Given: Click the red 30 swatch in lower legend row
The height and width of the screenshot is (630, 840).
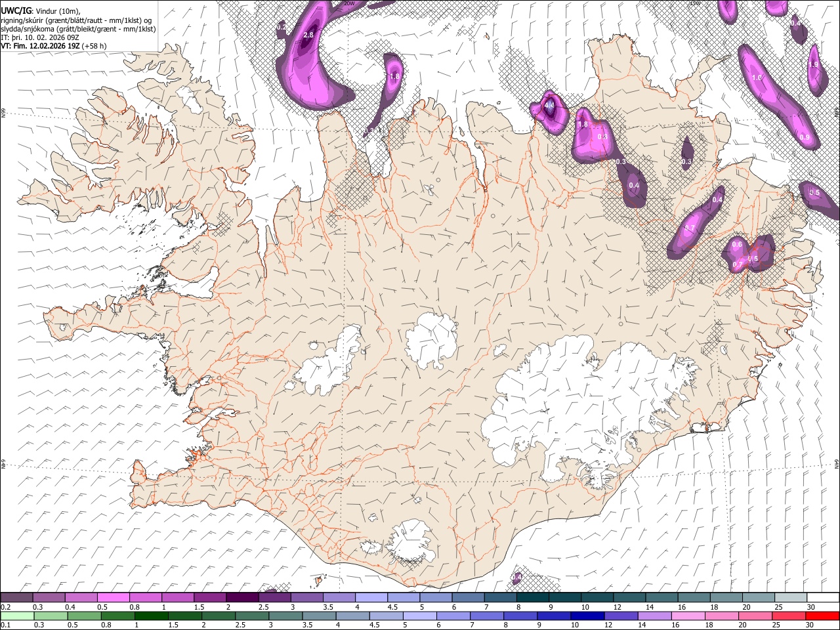Looking at the screenshot, I should tap(822, 616).
